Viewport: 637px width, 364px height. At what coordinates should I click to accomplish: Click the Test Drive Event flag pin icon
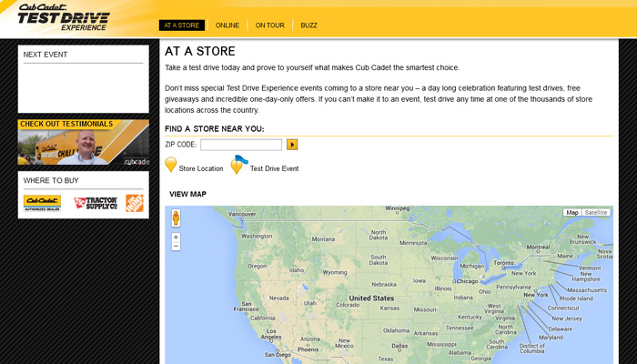pyautogui.click(x=238, y=165)
